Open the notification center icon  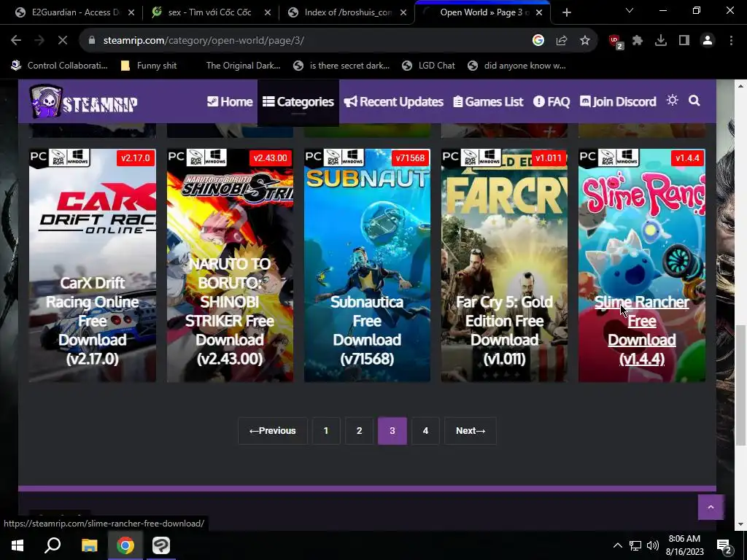tap(724, 545)
